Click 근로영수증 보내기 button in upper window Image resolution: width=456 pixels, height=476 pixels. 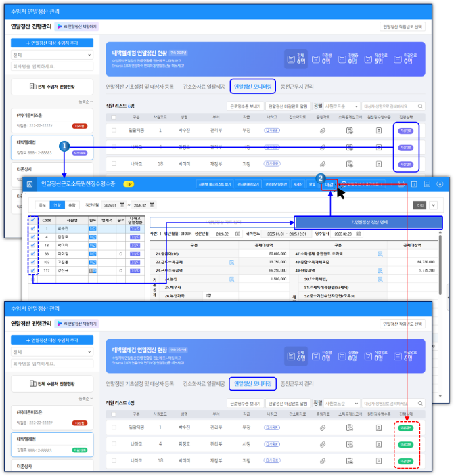click(245, 106)
